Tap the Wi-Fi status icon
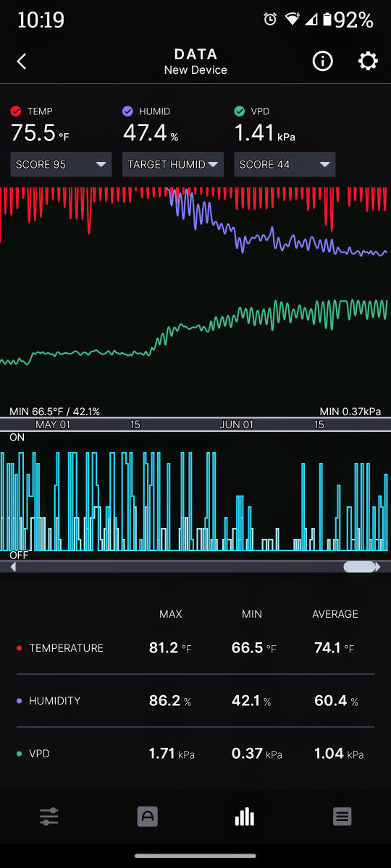 pyautogui.click(x=292, y=20)
